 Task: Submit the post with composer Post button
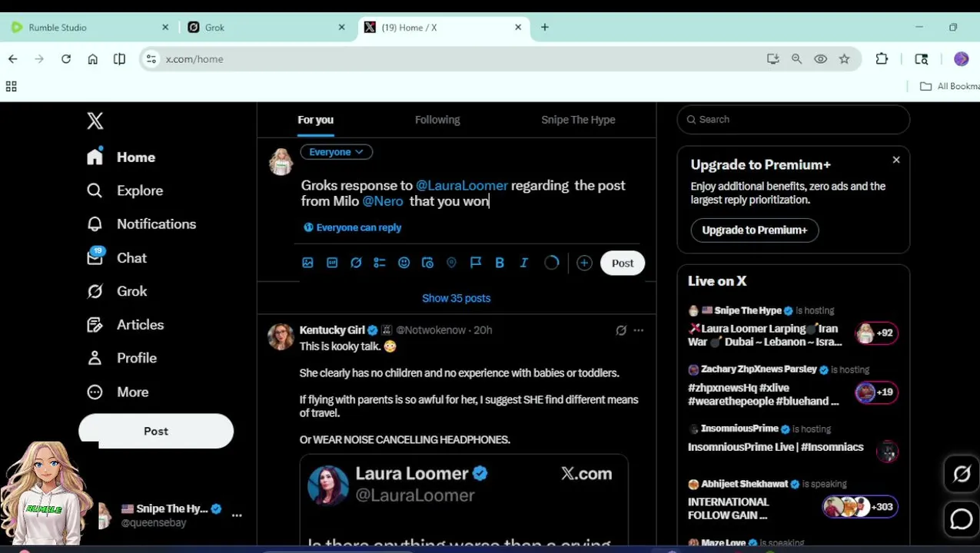(x=623, y=263)
